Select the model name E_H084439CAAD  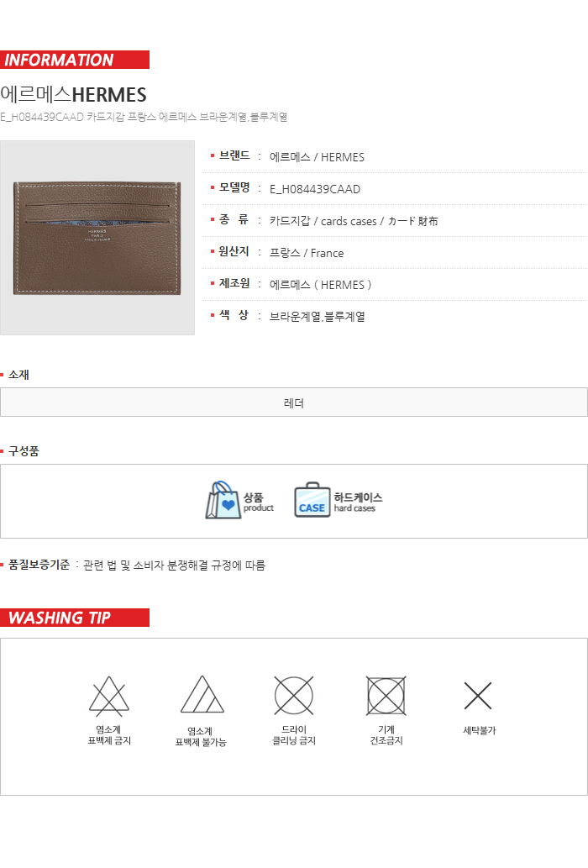[x=315, y=189]
